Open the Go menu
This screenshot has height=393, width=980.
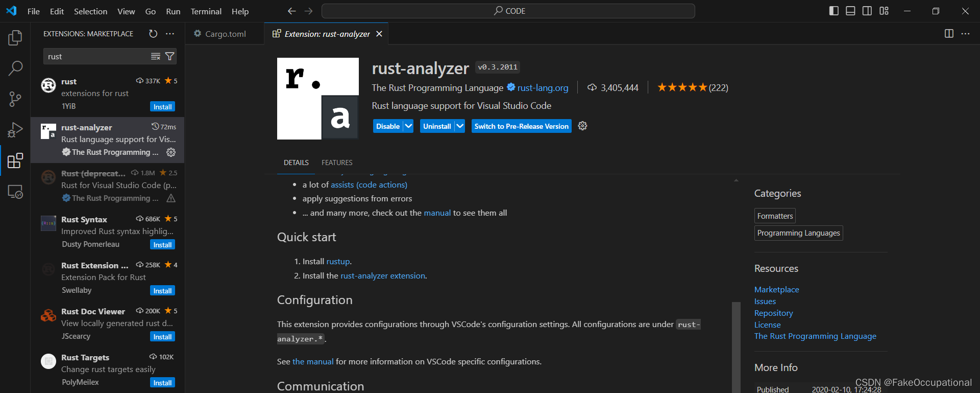(151, 11)
